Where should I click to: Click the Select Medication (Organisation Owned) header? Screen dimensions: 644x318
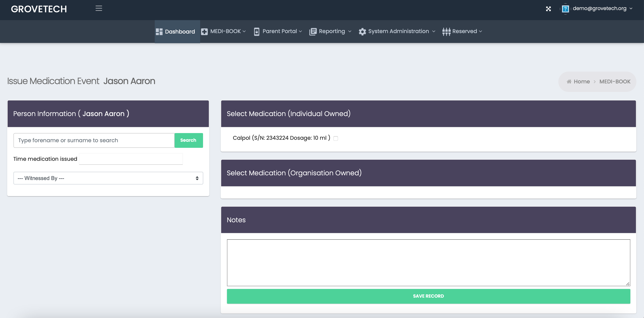coord(428,173)
